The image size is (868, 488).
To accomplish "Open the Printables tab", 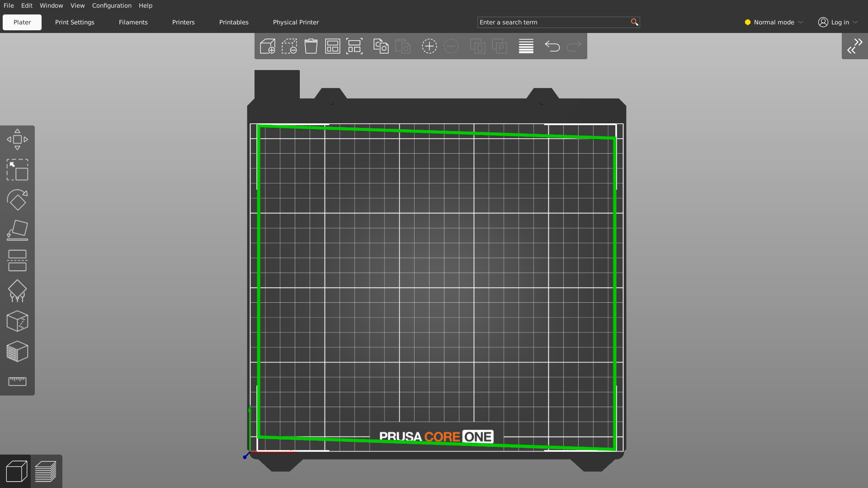I will [234, 22].
